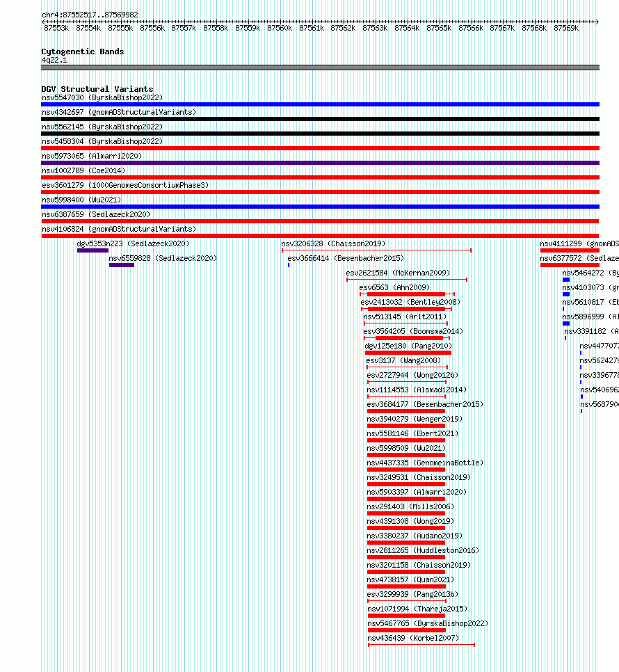Click the nsv6377572 variant label

pyautogui.click(x=579, y=258)
